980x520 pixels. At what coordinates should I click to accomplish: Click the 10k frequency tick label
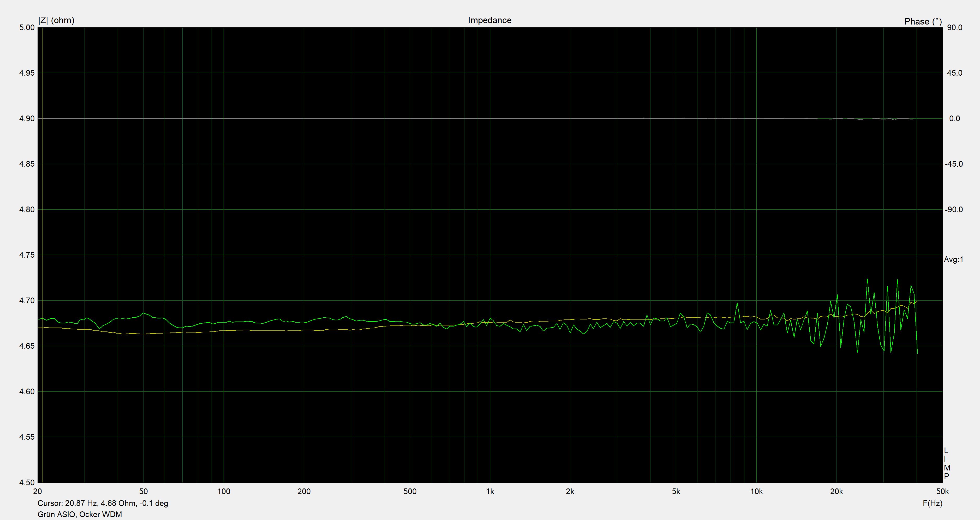tap(756, 492)
